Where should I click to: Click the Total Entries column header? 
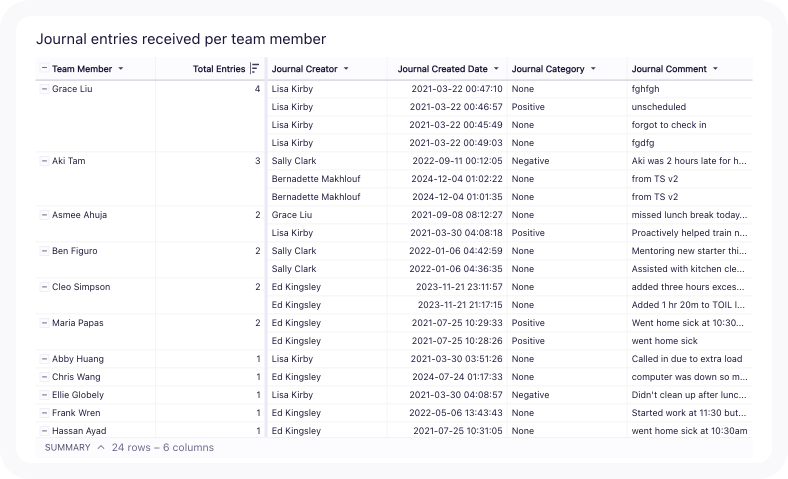point(218,69)
